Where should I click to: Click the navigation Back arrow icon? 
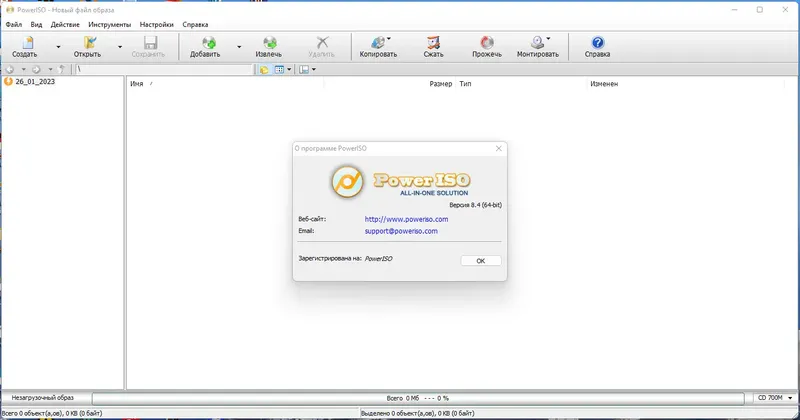pos(10,69)
